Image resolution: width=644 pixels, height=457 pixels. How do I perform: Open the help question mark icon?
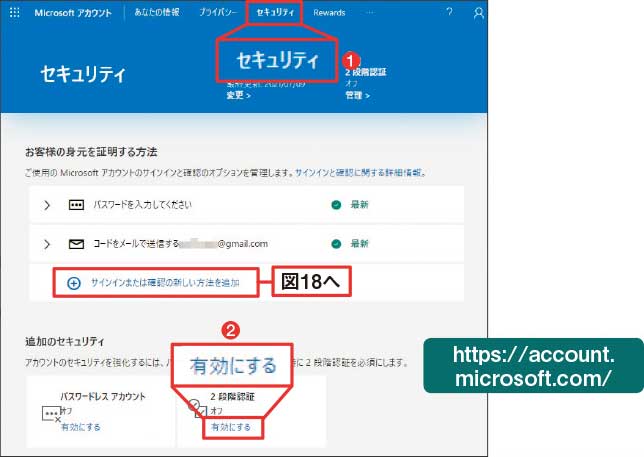[449, 12]
